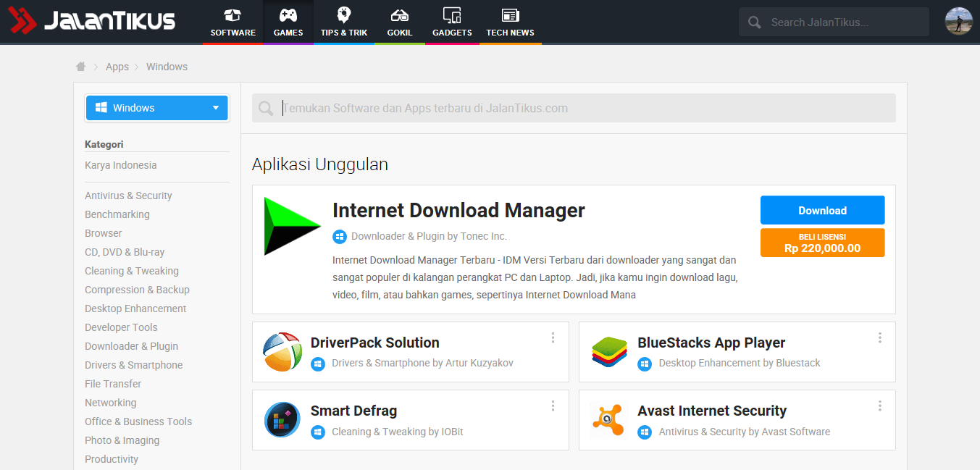The height and width of the screenshot is (470, 980).
Task: Click the JalanTikus logo
Action: [92, 21]
